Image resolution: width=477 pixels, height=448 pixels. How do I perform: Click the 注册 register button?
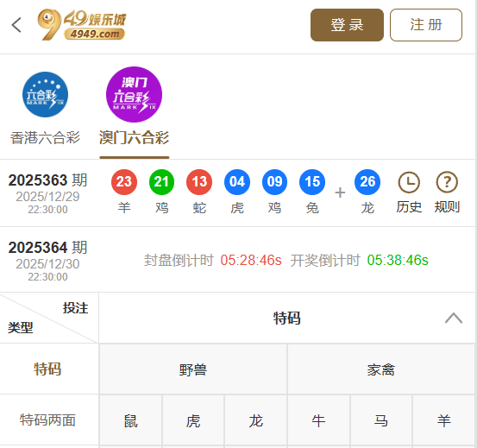tap(426, 25)
